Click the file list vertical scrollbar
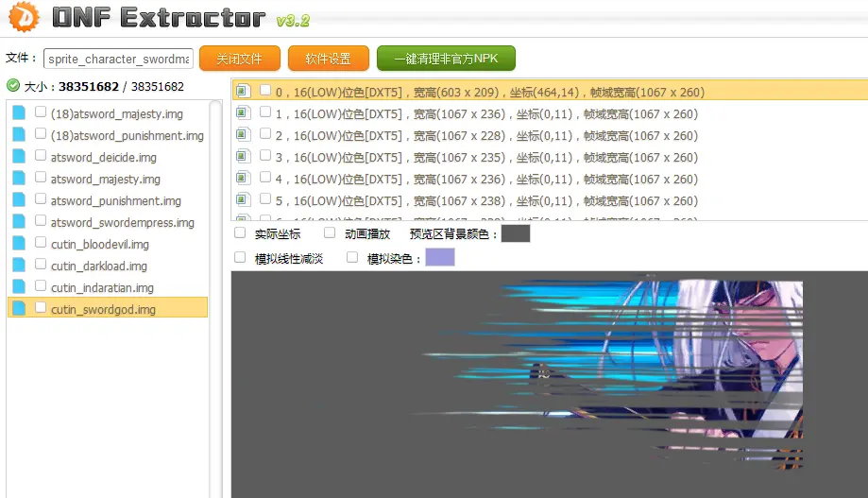 tap(216, 300)
